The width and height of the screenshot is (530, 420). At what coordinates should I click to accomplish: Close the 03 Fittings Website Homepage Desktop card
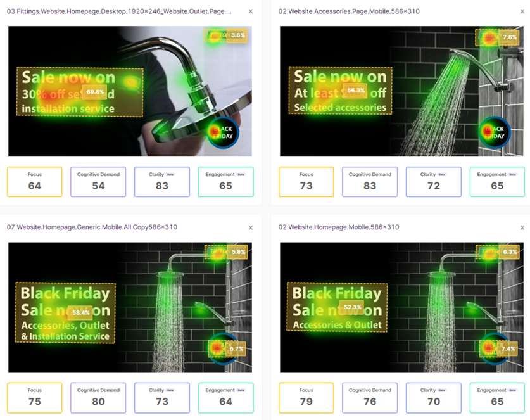251,11
